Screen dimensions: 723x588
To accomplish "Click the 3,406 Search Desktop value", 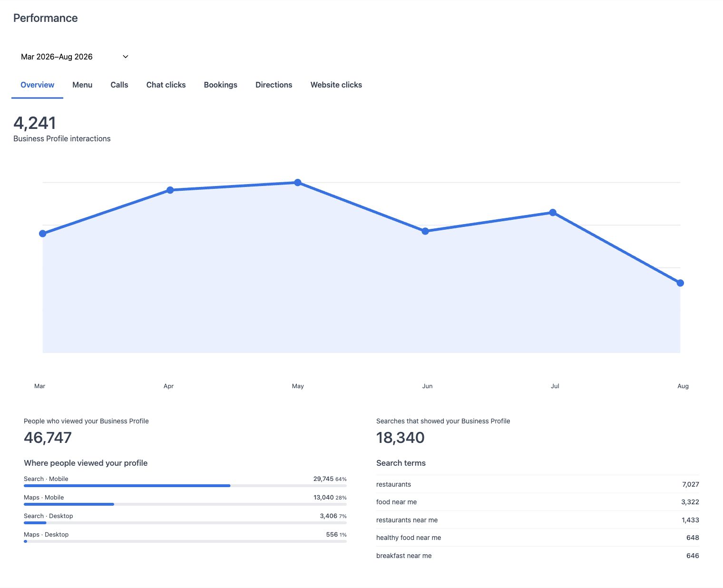I will (329, 516).
